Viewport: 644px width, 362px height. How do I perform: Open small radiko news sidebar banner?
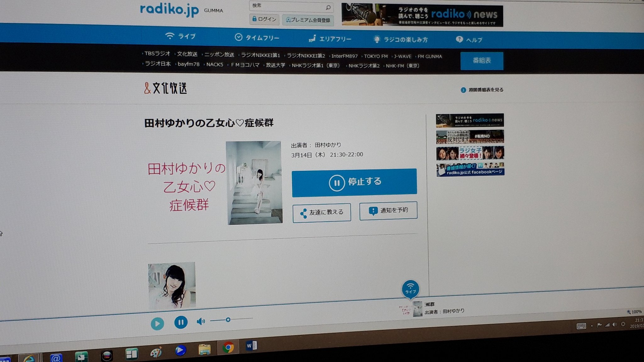coord(470,120)
